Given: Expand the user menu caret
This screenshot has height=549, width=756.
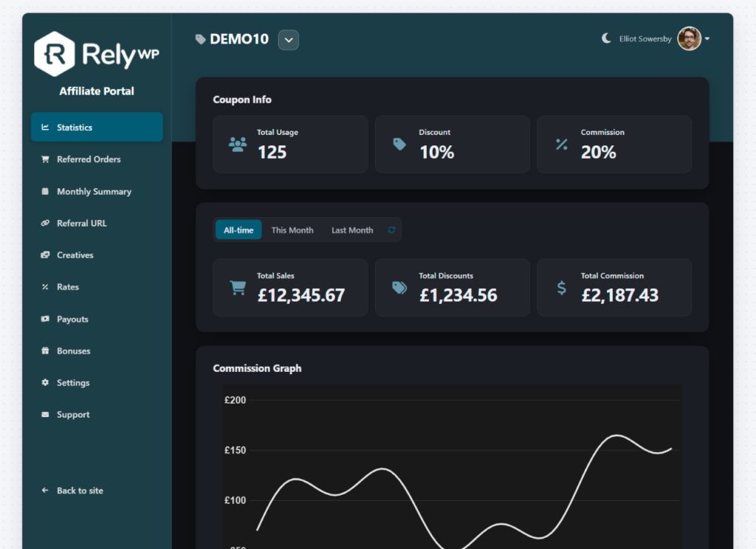Looking at the screenshot, I should coord(707,38).
